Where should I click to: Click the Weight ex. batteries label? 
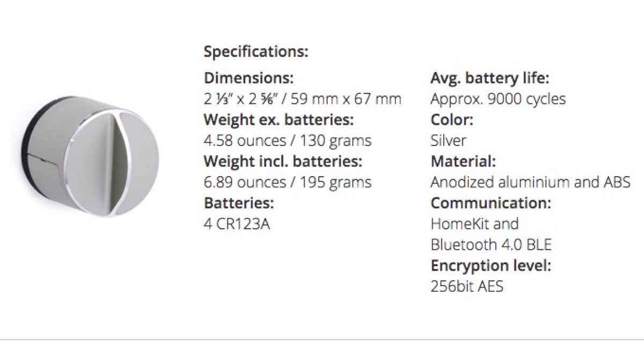coord(279,120)
